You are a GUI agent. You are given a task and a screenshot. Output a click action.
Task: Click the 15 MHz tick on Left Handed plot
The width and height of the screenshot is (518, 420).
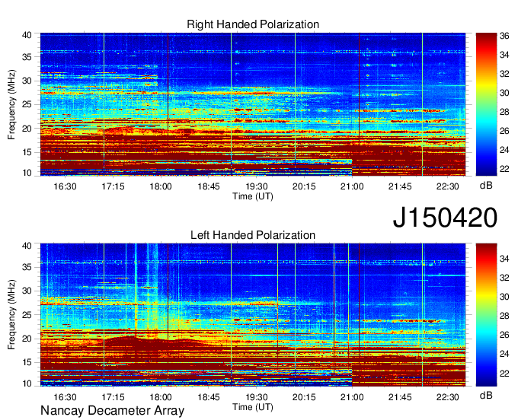tap(27, 363)
